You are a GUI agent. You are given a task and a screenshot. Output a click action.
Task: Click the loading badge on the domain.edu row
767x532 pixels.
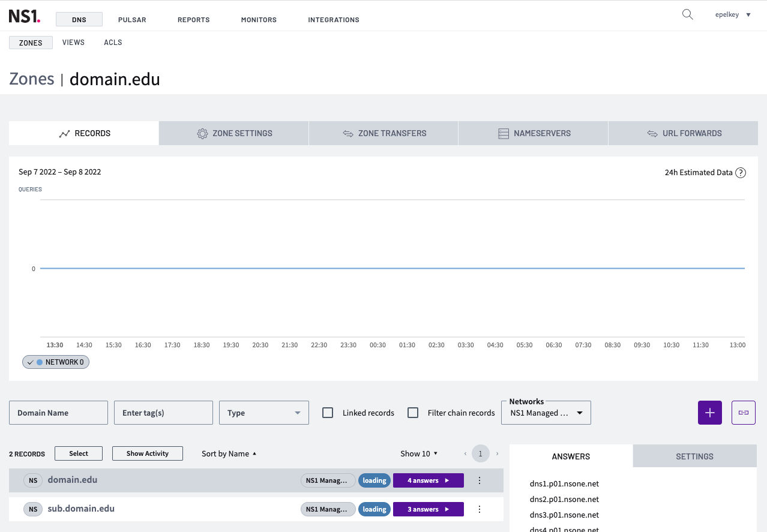pyautogui.click(x=374, y=480)
